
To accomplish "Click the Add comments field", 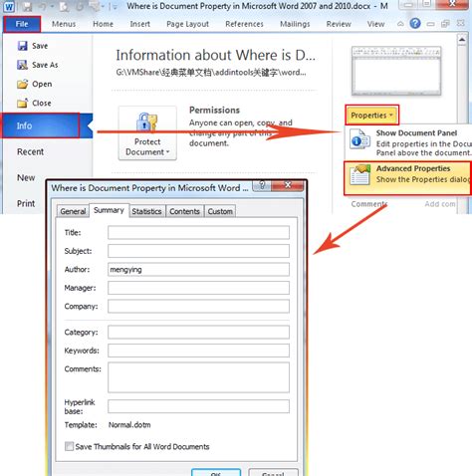I will (440, 204).
